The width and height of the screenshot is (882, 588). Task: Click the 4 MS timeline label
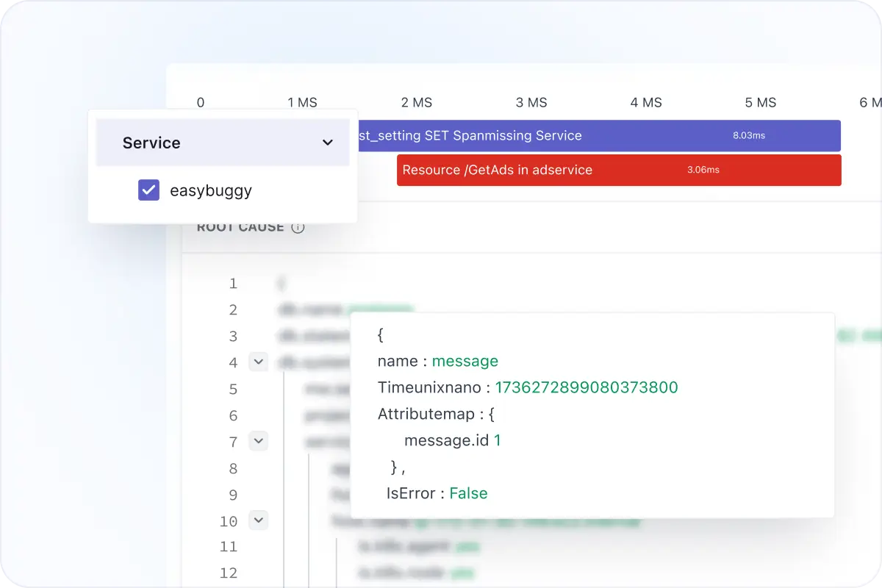coord(646,103)
